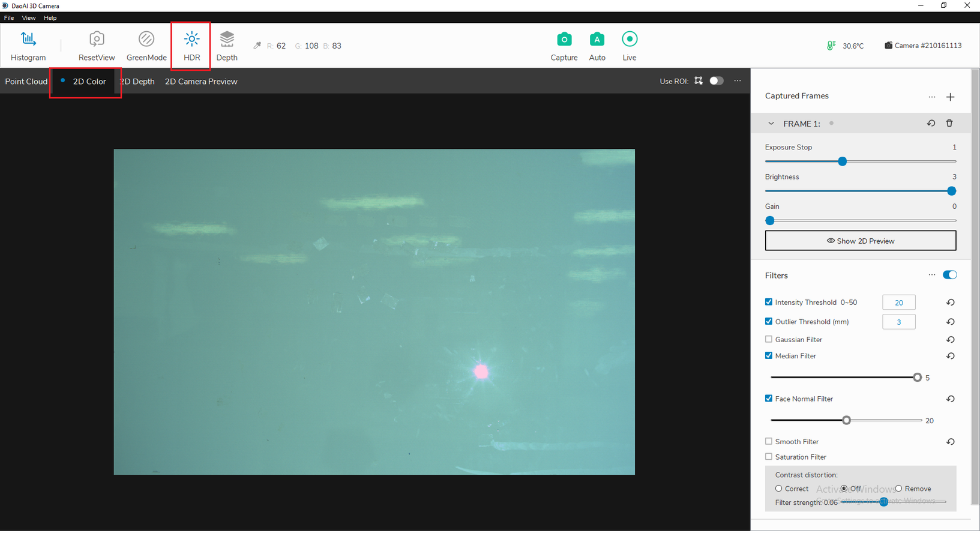Collapse the FRAME 1 section
Screen dimensions: 980x533
point(771,124)
